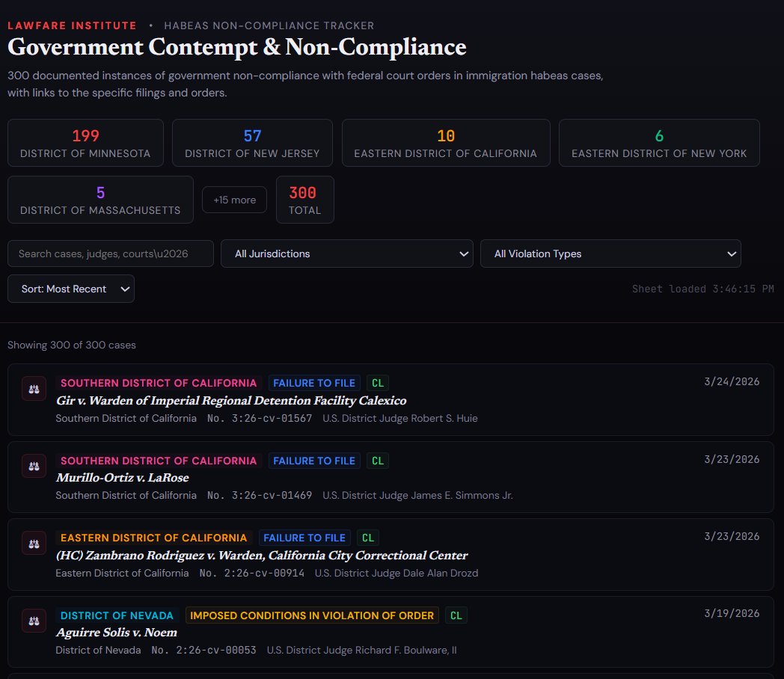Click date 3/24/2026
This screenshot has width=784, height=679.
click(x=732, y=381)
